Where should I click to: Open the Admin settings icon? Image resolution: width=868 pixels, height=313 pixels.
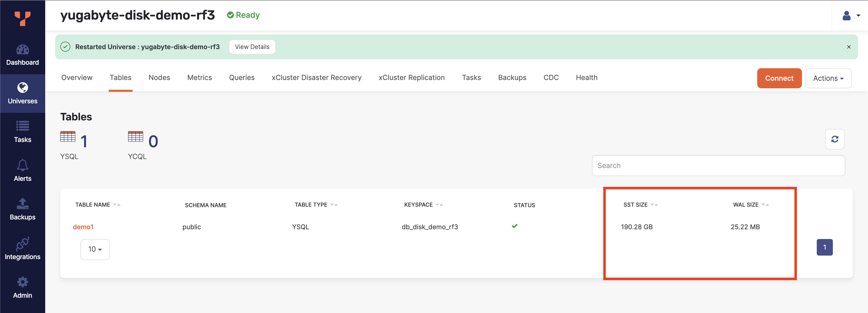(22, 282)
